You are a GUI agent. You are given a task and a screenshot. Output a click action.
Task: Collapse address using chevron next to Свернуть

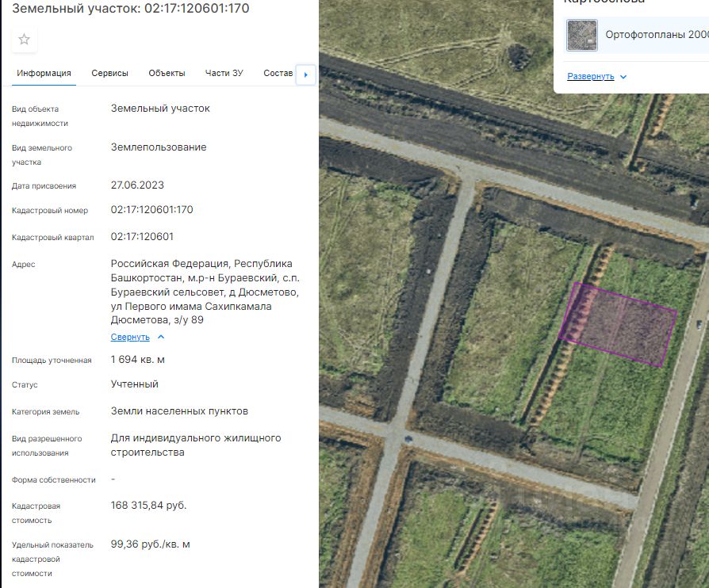(x=161, y=337)
